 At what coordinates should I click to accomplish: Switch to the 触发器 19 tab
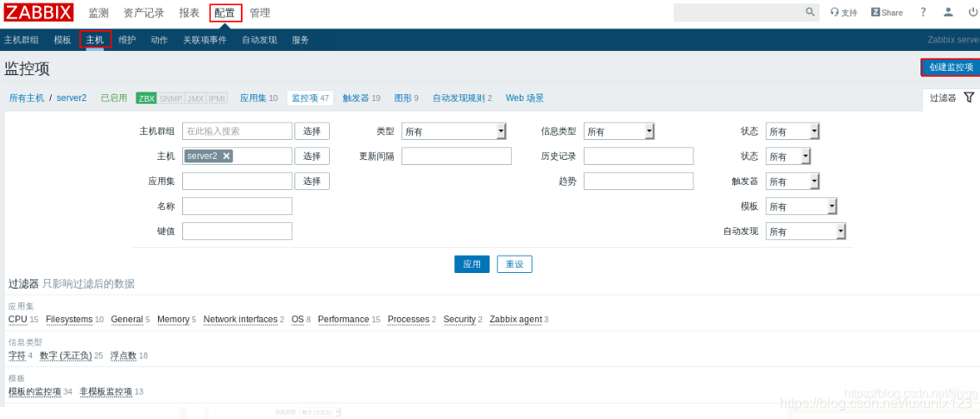(361, 98)
